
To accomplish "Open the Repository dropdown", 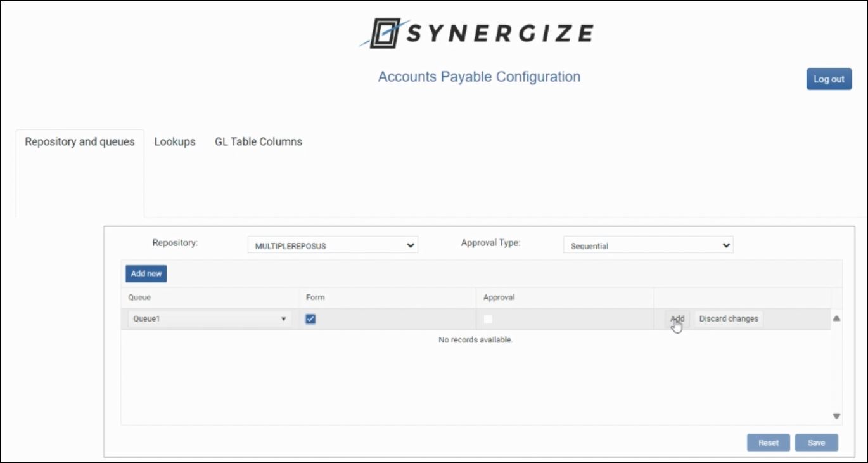I will (x=332, y=245).
